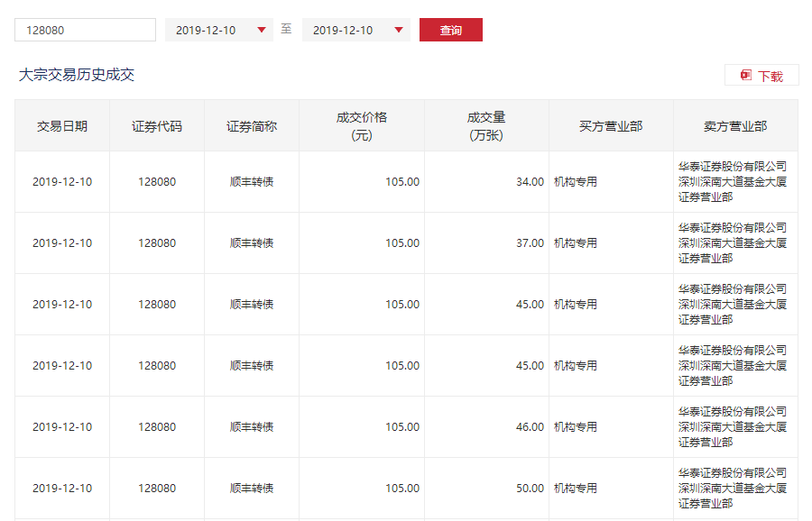Click the date cell in the 34.00 row
This screenshot has width=812, height=521.
coord(62,182)
